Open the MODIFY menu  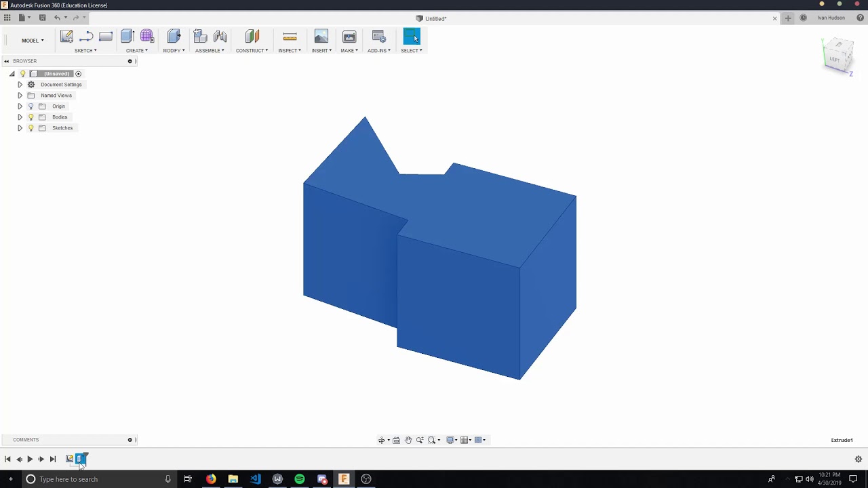pyautogui.click(x=174, y=51)
